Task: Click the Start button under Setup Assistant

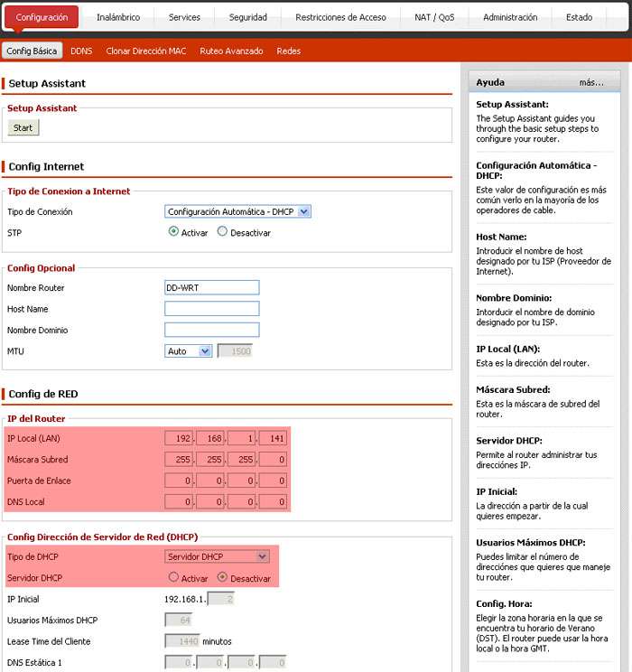Action: click(x=23, y=128)
